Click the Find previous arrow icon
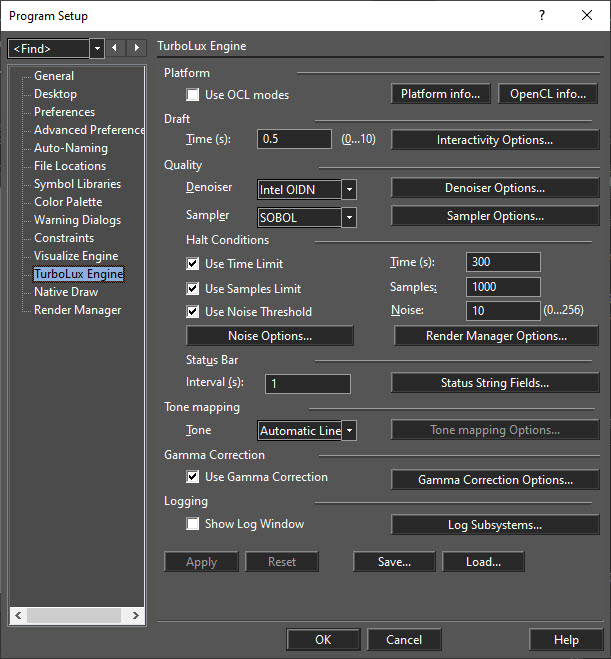611x659 pixels. click(114, 48)
